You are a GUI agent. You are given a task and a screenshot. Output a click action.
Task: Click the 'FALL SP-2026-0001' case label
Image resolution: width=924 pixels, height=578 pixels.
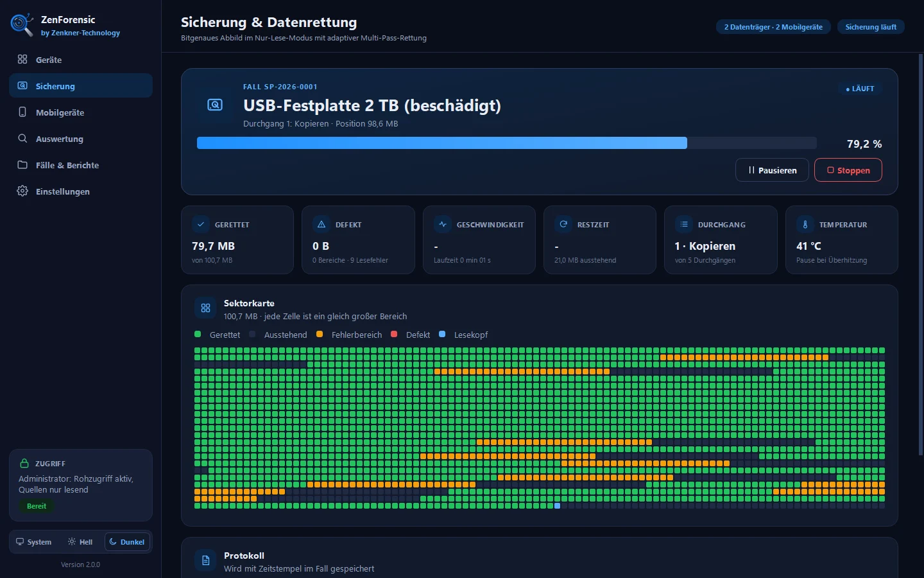[x=280, y=87]
